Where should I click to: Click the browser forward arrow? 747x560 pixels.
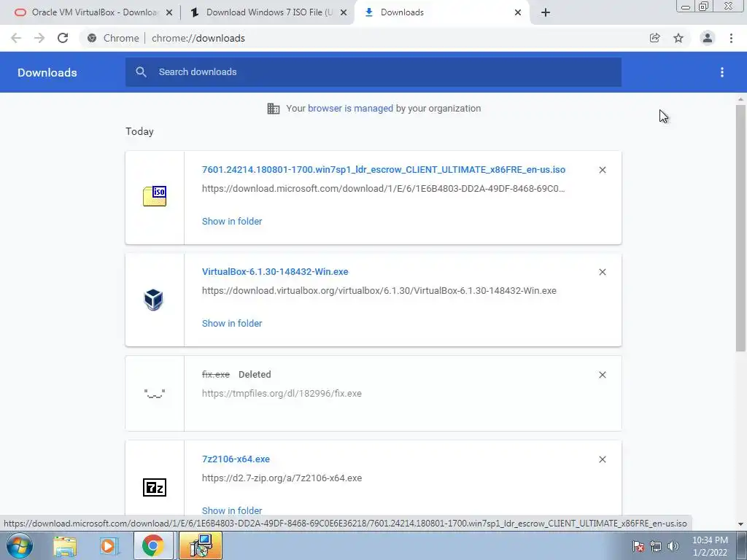39,38
